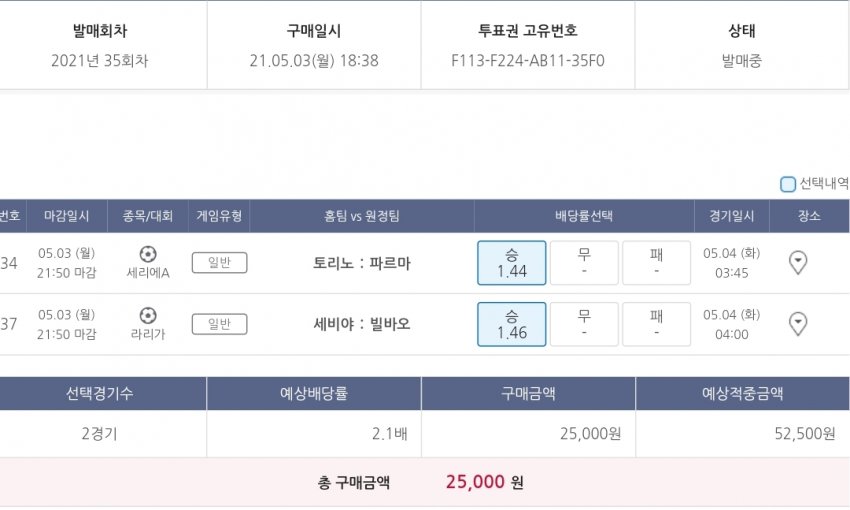Click the 마감일시 column header
The height and width of the screenshot is (510, 850).
[66, 216]
